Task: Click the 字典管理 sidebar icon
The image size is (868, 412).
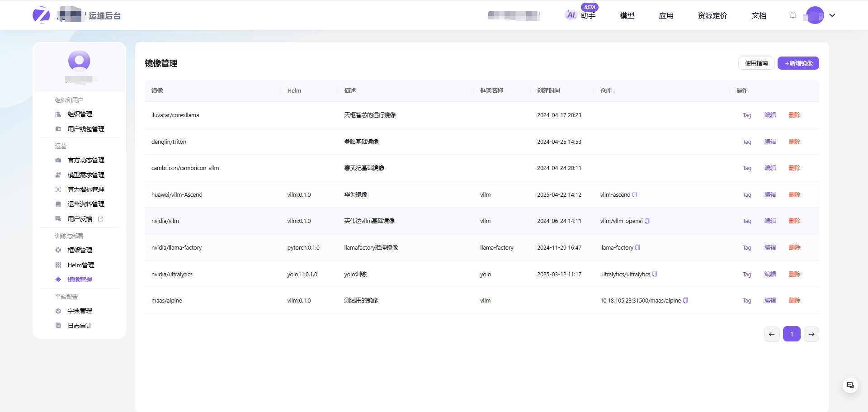Action: [58, 311]
